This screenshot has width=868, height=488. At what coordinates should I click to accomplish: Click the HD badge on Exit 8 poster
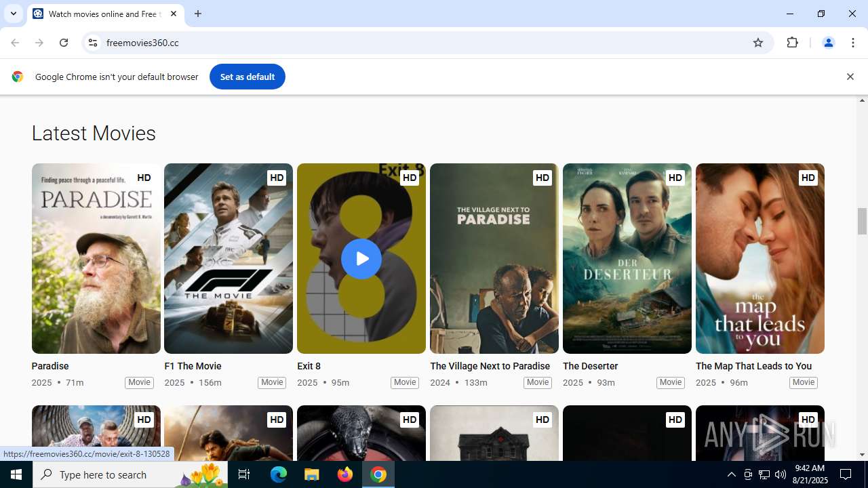410,178
